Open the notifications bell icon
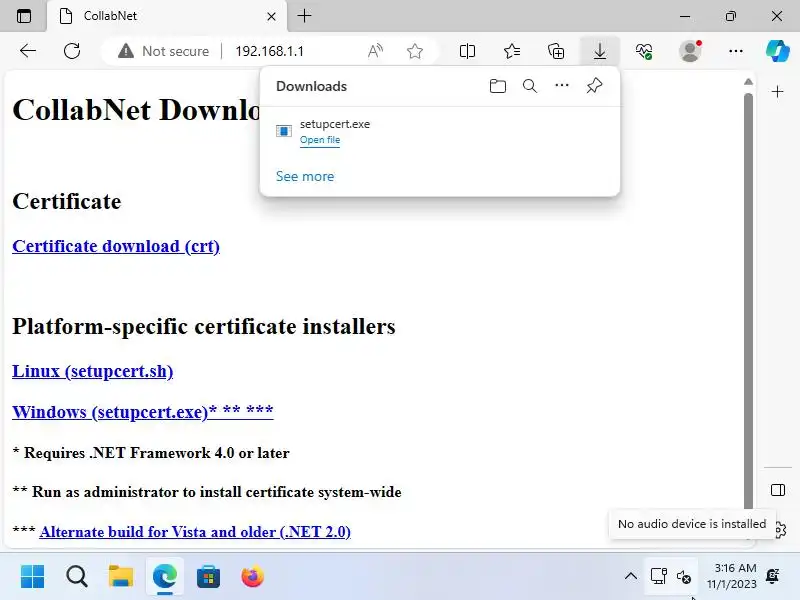The image size is (800, 600). [773, 576]
